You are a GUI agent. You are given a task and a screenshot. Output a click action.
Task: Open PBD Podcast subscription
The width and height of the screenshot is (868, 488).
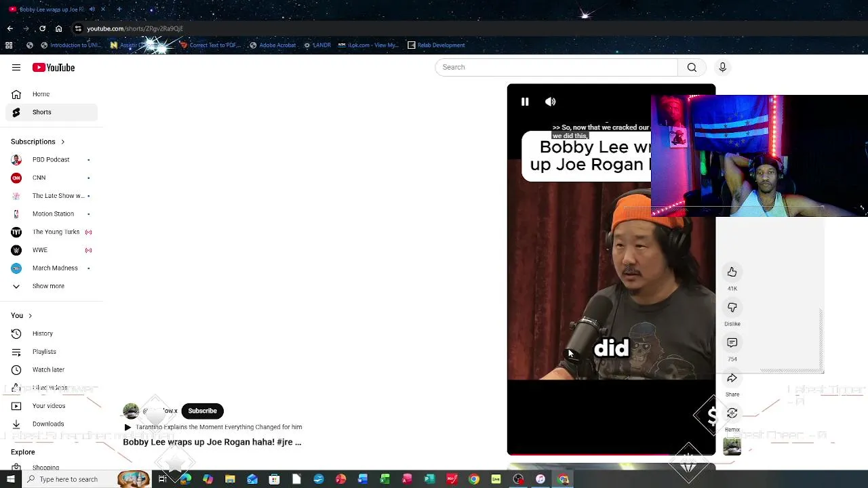point(52,159)
